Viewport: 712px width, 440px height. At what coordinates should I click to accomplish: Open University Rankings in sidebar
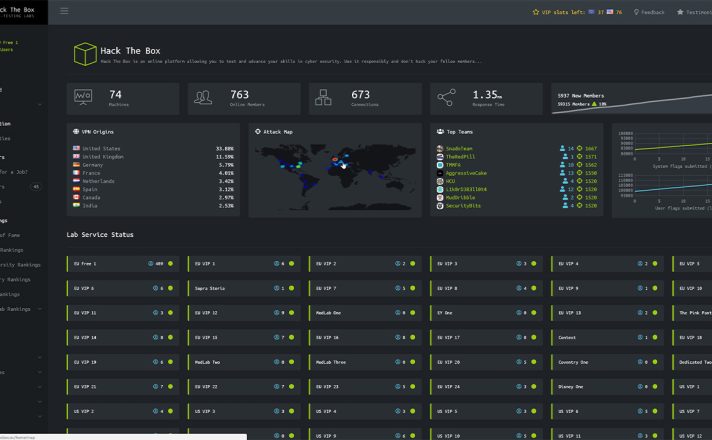[20, 265]
